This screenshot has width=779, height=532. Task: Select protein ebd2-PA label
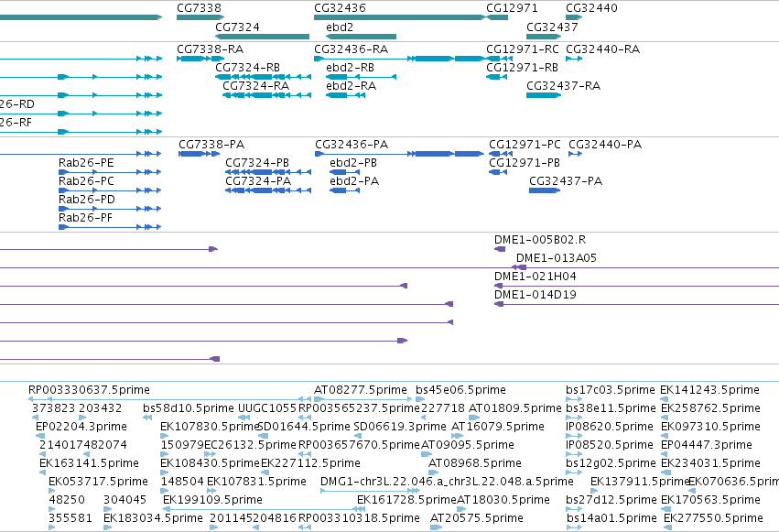[354, 181]
